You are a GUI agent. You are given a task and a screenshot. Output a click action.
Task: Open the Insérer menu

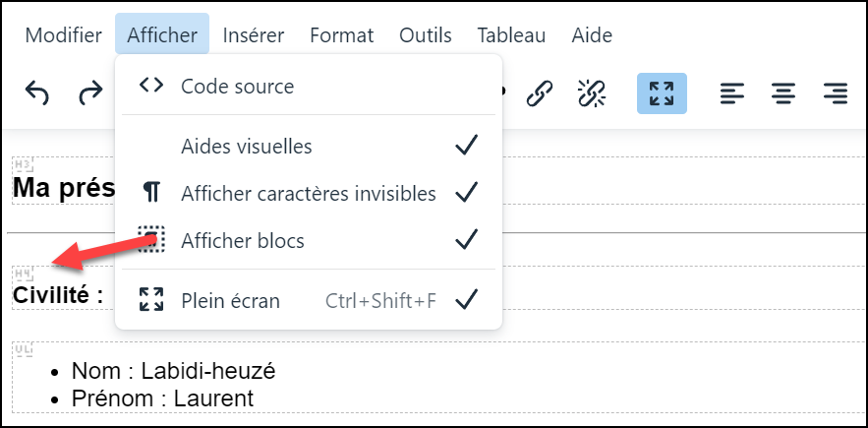pyautogui.click(x=254, y=35)
